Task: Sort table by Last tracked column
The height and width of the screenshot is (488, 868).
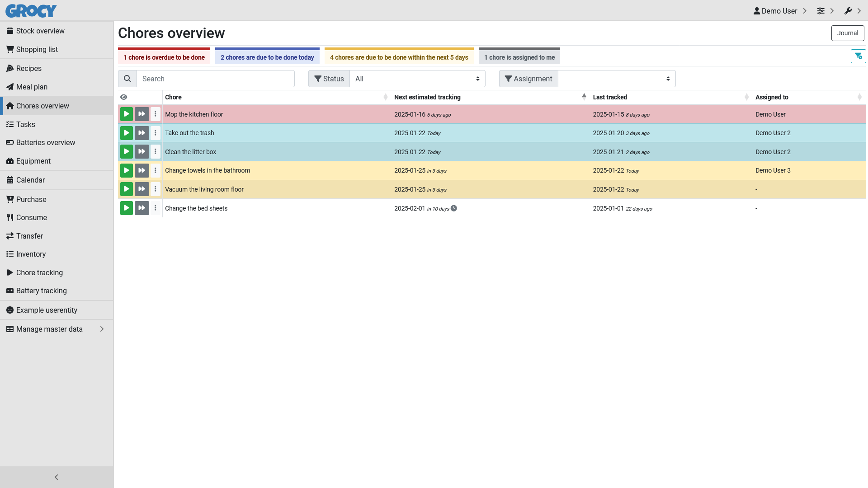Action: point(610,97)
